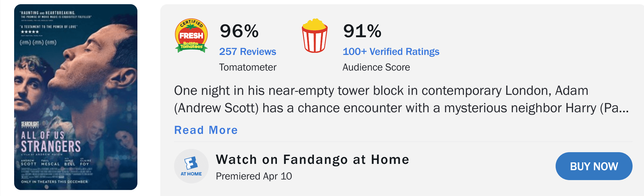This screenshot has height=196, width=644.
Task: Click the truncated synopsis paragraph
Action: coord(401,99)
